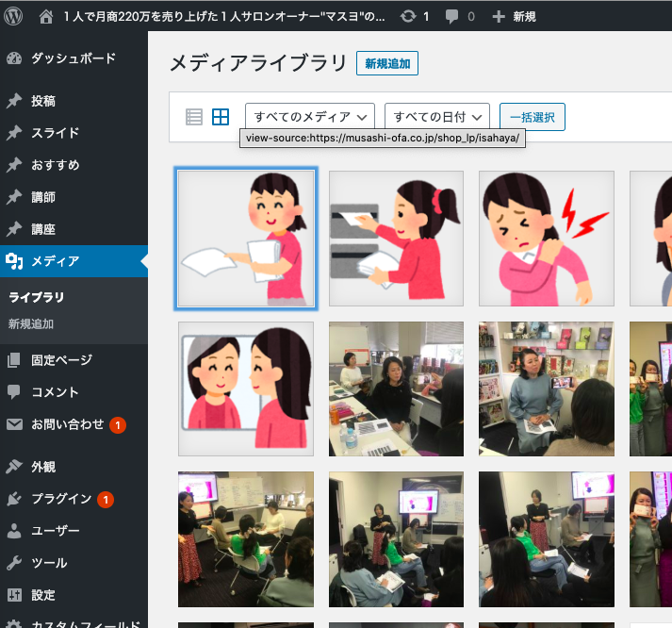Click 新規 in the admin bar
This screenshot has height=628, width=672.
coord(524,17)
